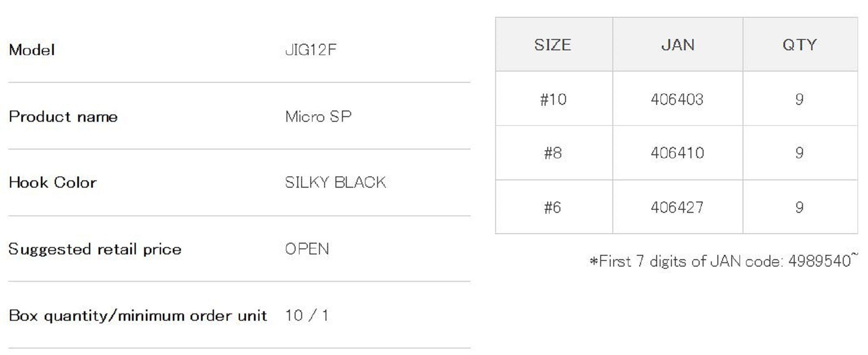This screenshot has height=355, width=868.
Task: Click JAN code 406427
Action: pyautogui.click(x=677, y=208)
